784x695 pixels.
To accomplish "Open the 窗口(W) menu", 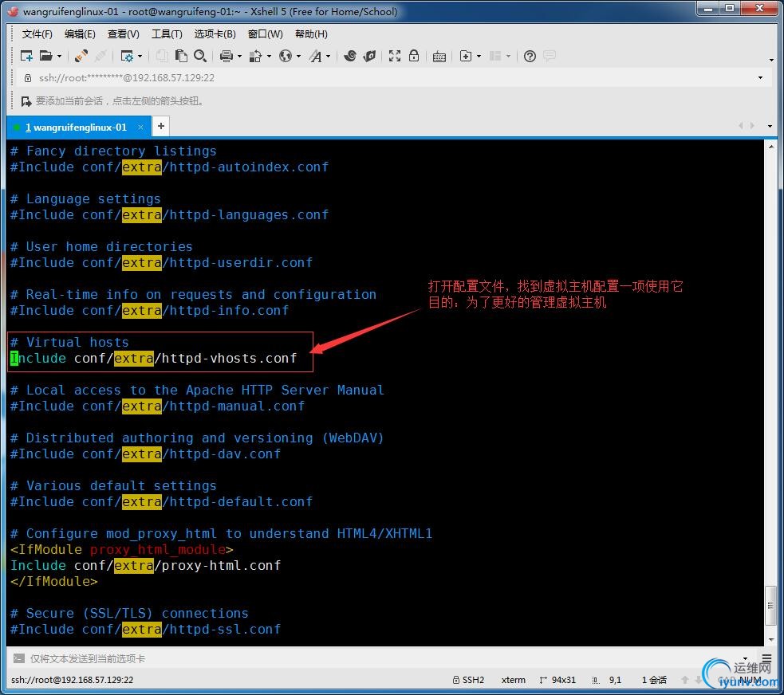I will click(266, 34).
